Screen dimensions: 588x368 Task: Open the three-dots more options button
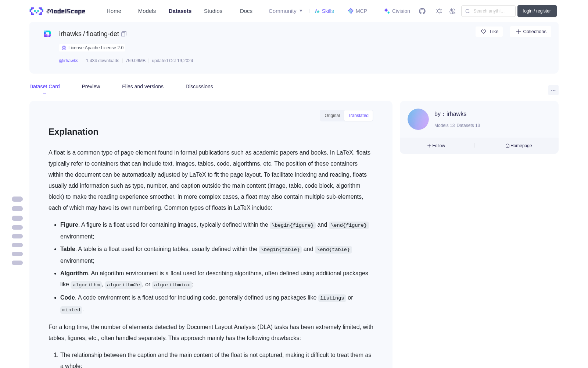coord(553,90)
